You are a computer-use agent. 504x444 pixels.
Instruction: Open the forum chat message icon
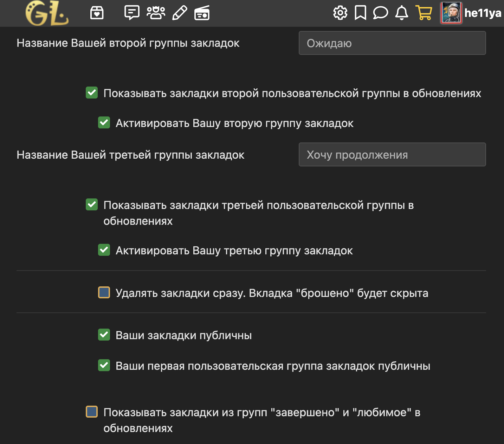click(x=132, y=13)
